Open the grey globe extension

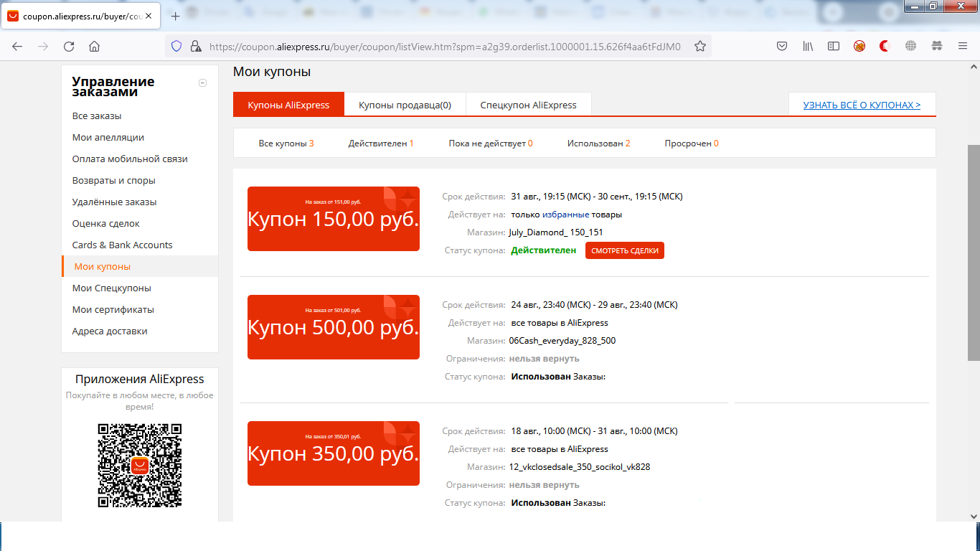[x=911, y=47]
